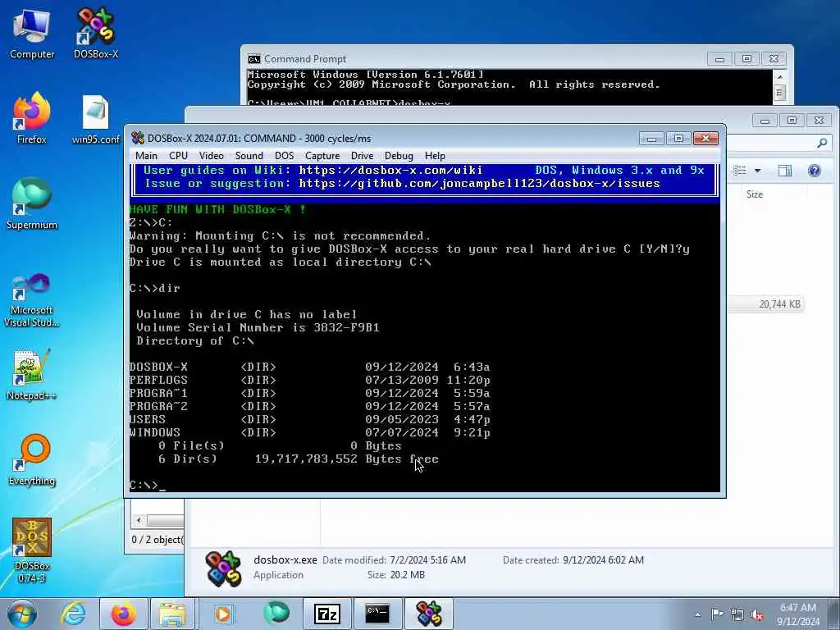Click the Windows Start orb
Screen dimensions: 840x630
click(x=22, y=614)
